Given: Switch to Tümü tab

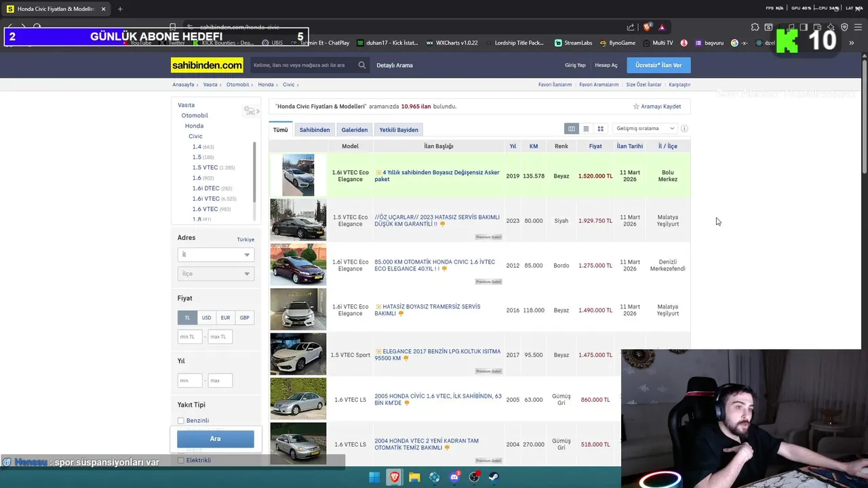Looking at the screenshot, I should pos(280,129).
